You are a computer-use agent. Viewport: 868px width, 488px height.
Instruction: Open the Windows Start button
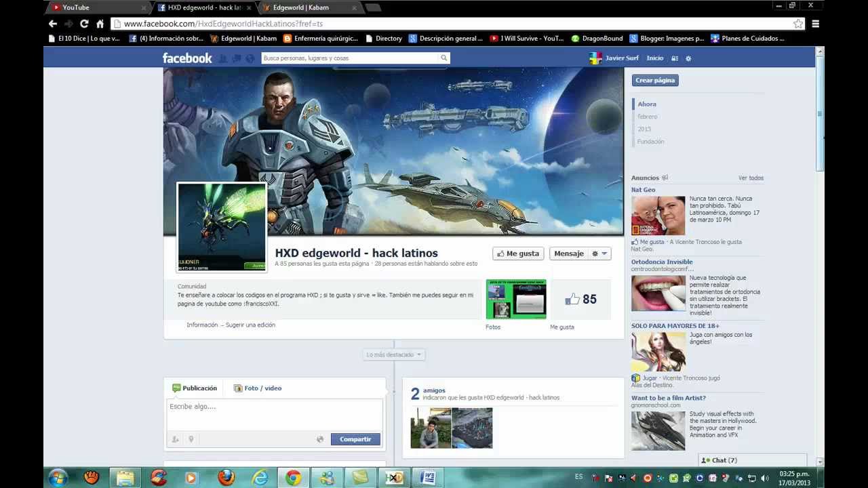tap(58, 477)
